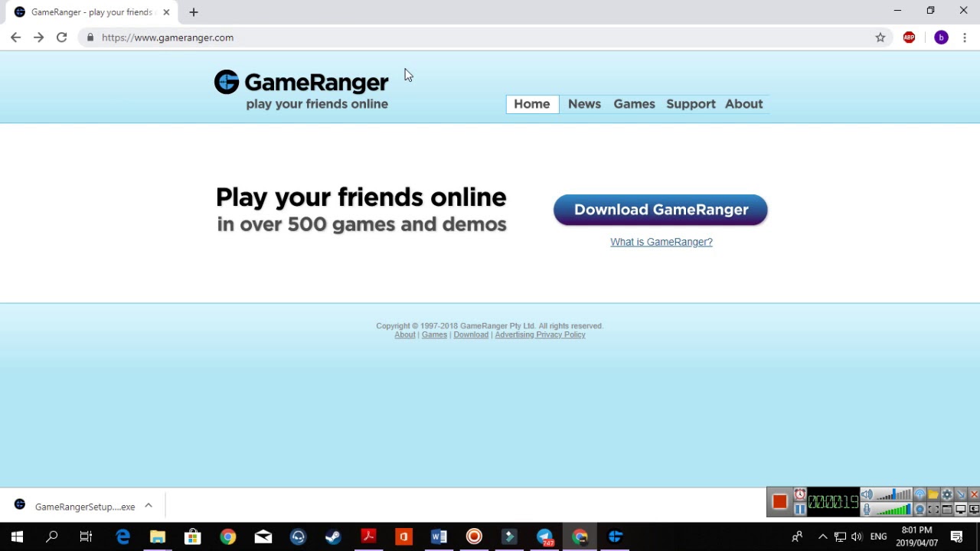Show hidden system tray icons
This screenshot has width=980, height=551.
(823, 536)
